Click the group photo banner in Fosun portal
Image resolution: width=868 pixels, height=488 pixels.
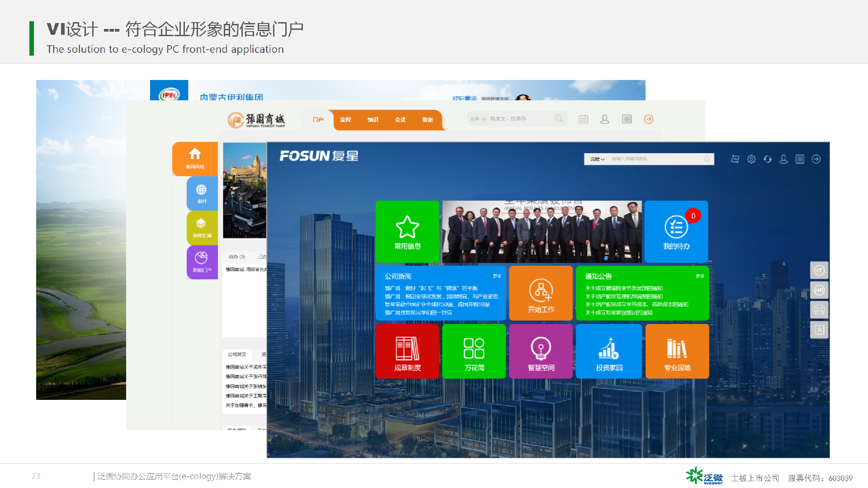pyautogui.click(x=542, y=231)
